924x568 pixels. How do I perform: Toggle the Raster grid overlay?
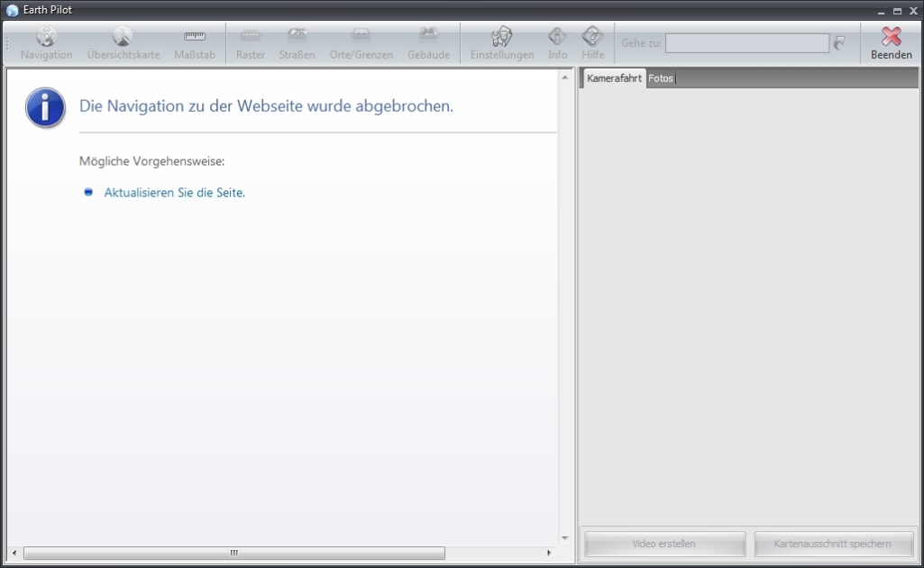pos(251,42)
